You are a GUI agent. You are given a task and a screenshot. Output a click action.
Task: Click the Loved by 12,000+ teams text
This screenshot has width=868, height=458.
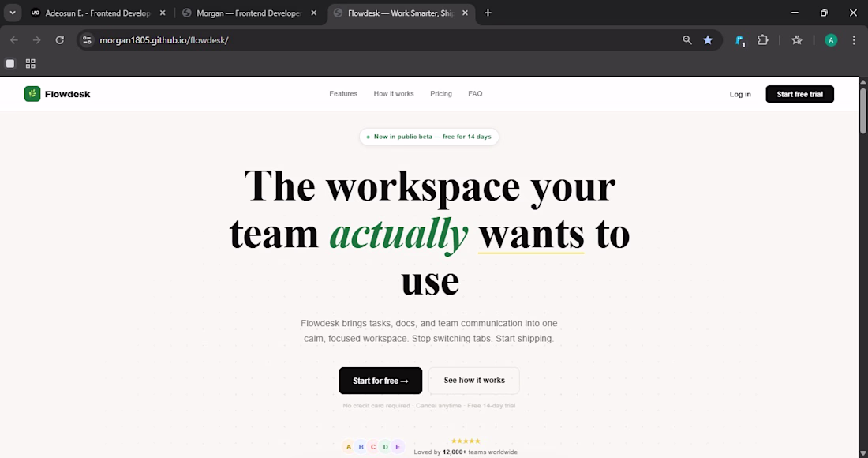(x=466, y=452)
